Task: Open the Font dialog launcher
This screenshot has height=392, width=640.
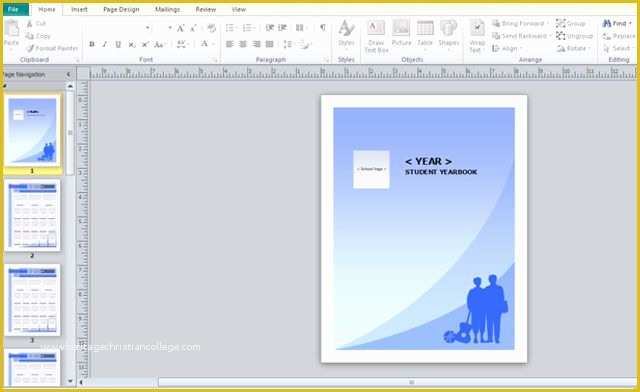Action: coord(214,60)
